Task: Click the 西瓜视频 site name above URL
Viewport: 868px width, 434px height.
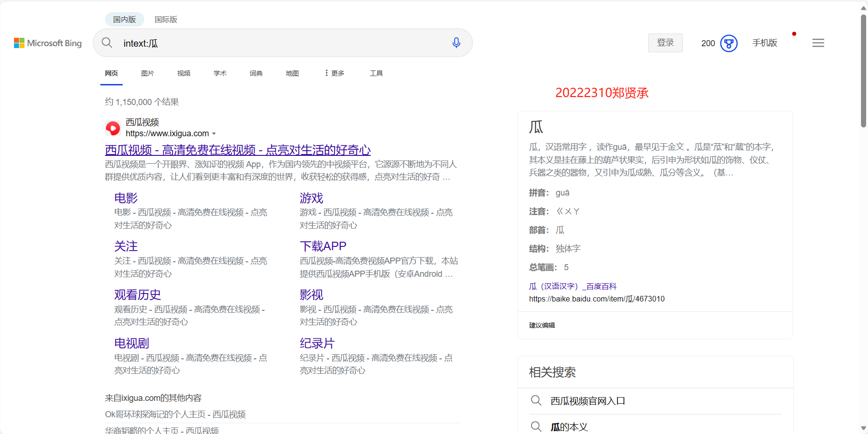Action: point(142,122)
